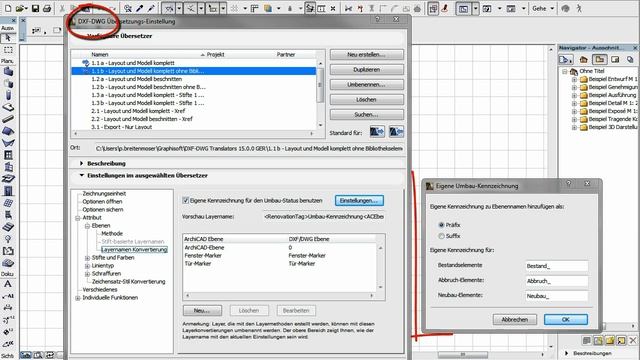Pick the syringe inject-parameters icon in toolbar
This screenshot has height=360, width=640.
[x=151, y=8]
